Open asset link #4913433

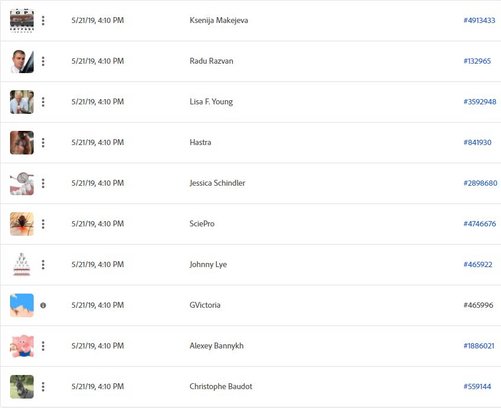click(479, 20)
